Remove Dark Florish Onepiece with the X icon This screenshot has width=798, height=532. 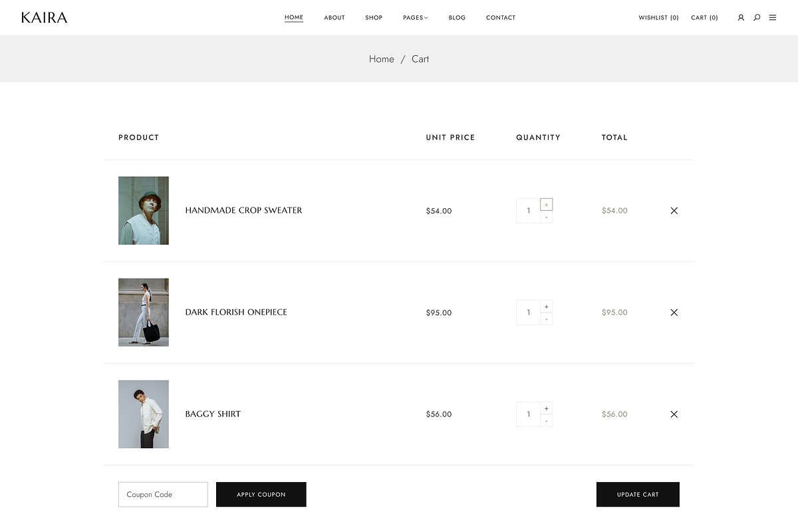pyautogui.click(x=674, y=312)
